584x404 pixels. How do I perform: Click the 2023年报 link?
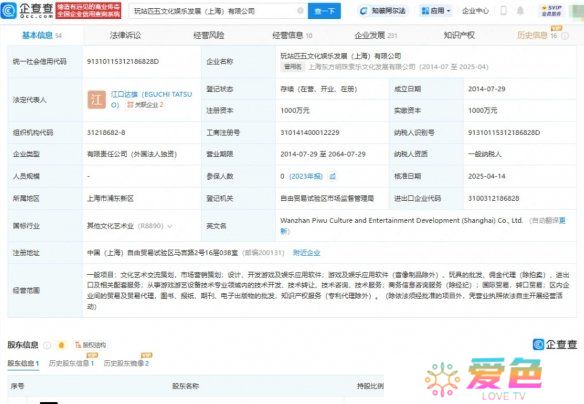pyautogui.click(x=306, y=176)
